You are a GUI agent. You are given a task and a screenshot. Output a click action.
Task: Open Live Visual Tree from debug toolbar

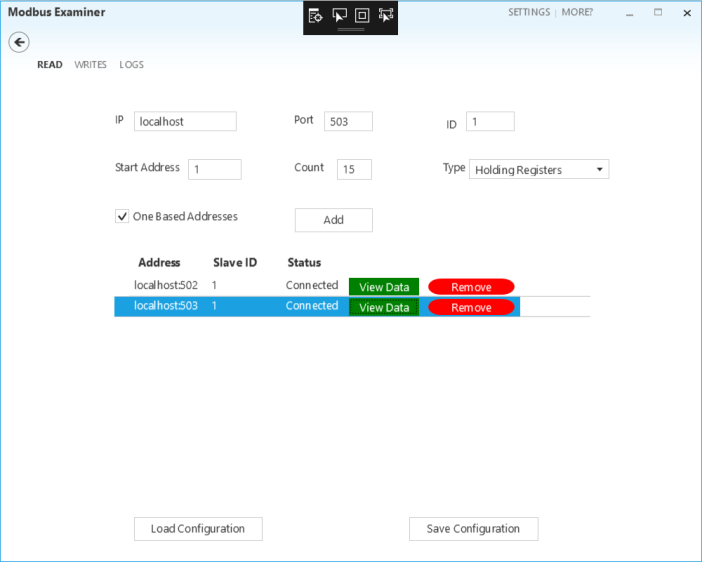click(315, 15)
